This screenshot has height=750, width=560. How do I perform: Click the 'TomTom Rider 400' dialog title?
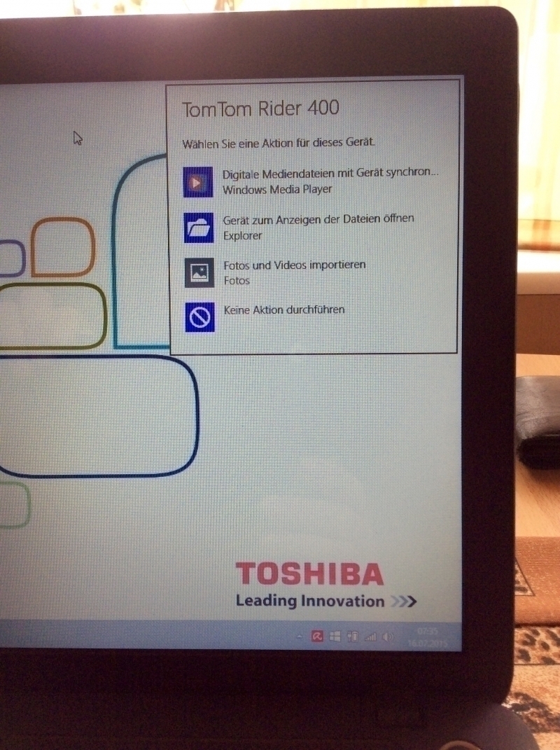[x=260, y=109]
